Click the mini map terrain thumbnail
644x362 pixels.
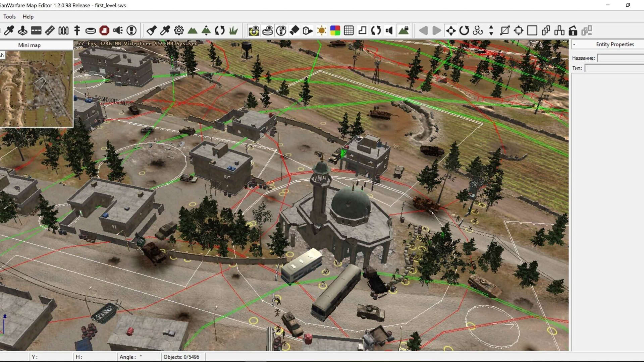[36, 88]
